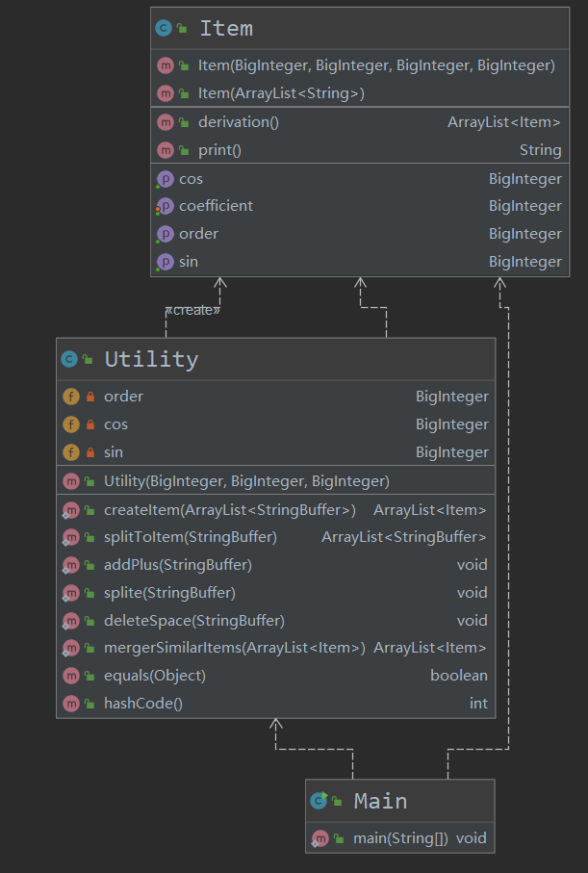The height and width of the screenshot is (873, 588).
Task: Select the Utility class header
Action: [151, 359]
